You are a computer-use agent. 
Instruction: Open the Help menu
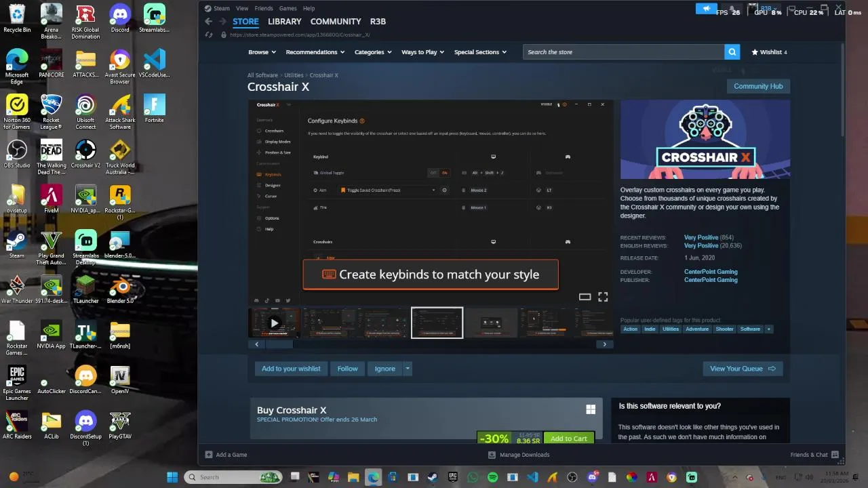point(309,8)
